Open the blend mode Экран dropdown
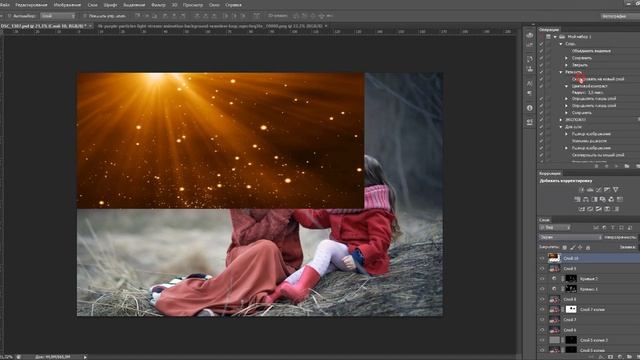 coord(570,237)
